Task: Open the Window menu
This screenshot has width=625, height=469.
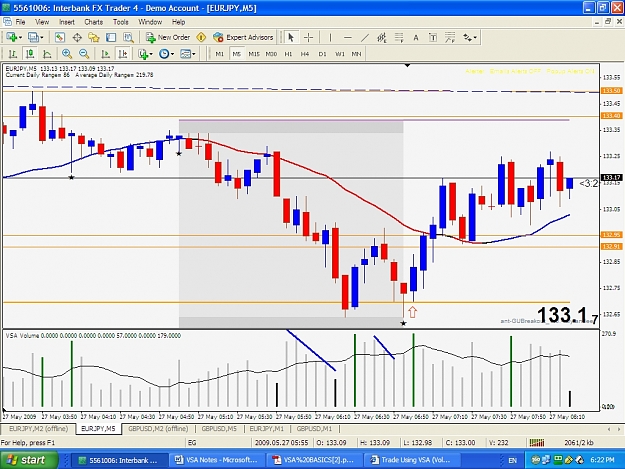Action: [150, 22]
